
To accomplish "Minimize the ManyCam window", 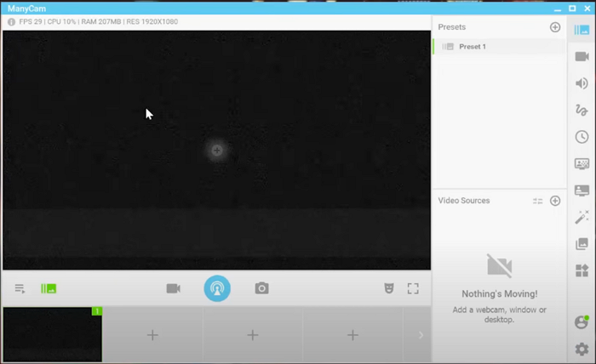I will point(558,9).
